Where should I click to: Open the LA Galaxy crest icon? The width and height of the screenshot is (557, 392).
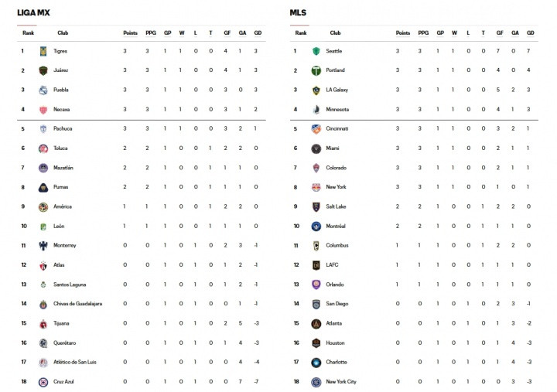316,90
